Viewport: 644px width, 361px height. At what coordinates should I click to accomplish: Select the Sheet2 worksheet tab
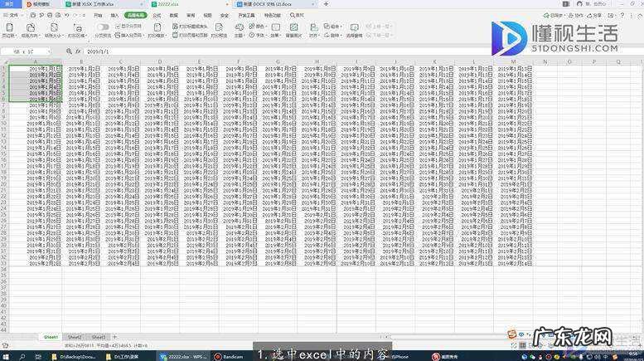tap(75, 337)
